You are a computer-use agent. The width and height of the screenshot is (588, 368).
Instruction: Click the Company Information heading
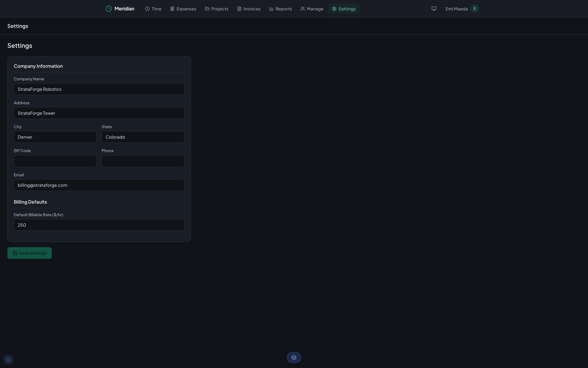(38, 66)
